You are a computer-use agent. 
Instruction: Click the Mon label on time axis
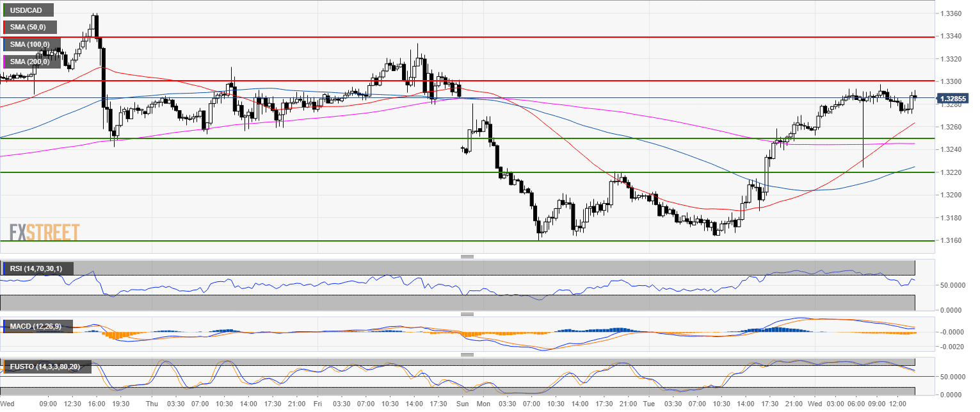tap(484, 404)
